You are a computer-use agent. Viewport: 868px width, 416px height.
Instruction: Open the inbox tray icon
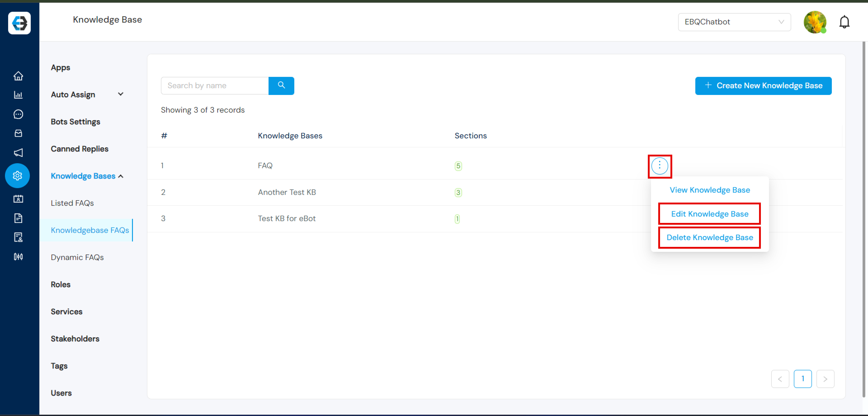[x=18, y=134]
